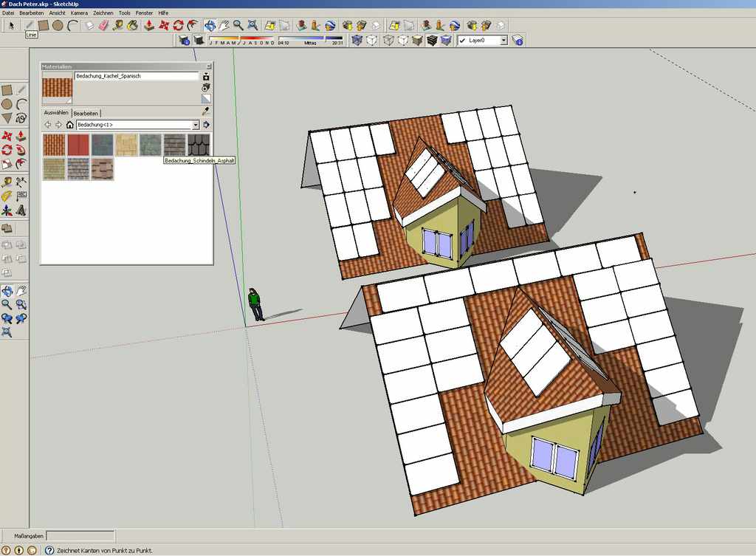
Task: Click the 3D Text tool in left toolbar
Action: [x=21, y=210]
